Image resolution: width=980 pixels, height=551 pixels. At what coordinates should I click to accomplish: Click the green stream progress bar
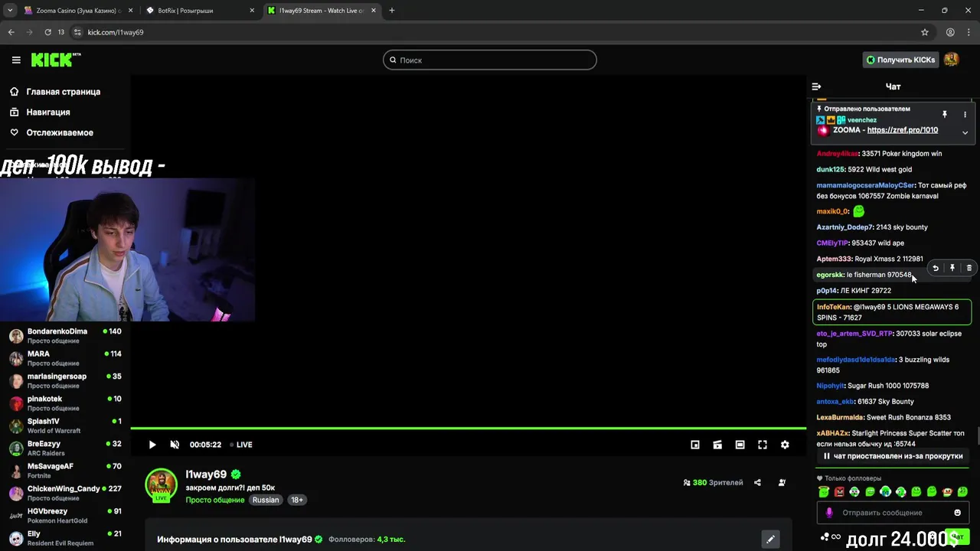tap(469, 429)
